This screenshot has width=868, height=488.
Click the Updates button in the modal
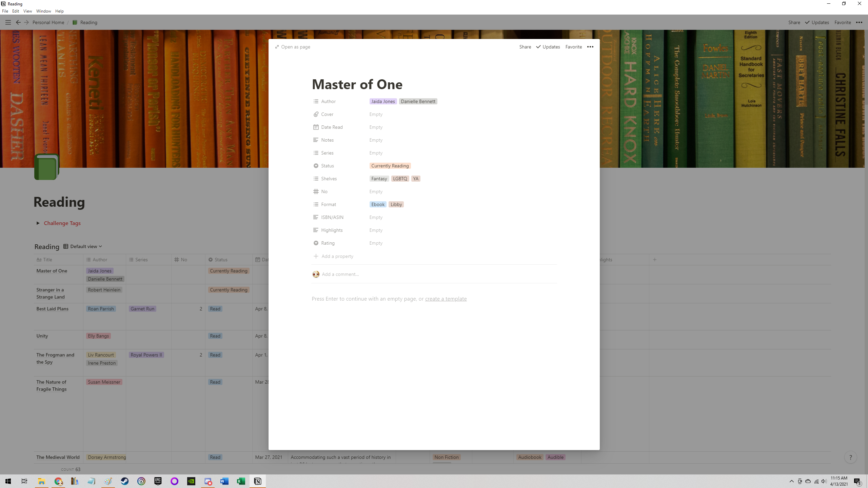(x=548, y=47)
